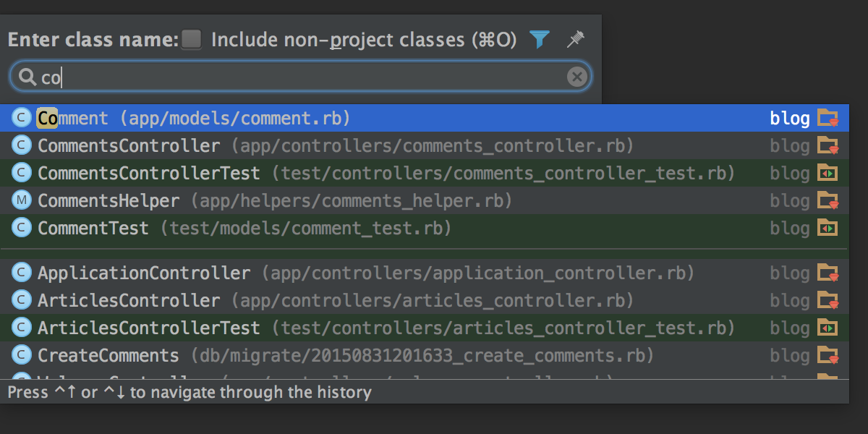
Task: Open ArticlesController class result
Action: tap(425, 300)
